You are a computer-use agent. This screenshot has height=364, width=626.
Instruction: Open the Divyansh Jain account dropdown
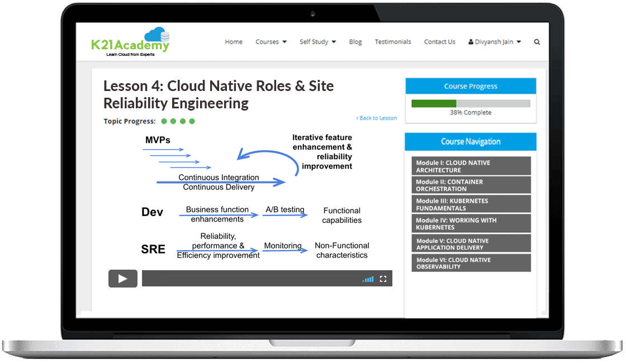494,41
